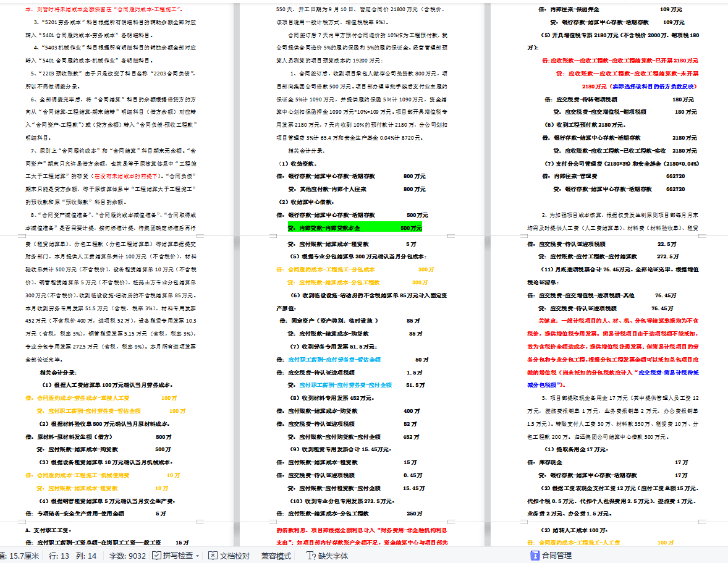728x563 pixels.
Task: Open the 缺失字体 missing fonts icon
Action: [311, 556]
